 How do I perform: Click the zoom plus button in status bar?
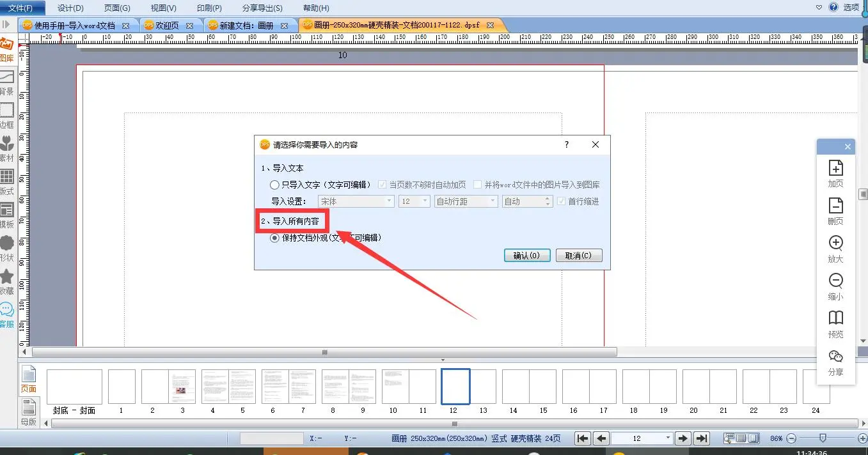click(x=862, y=438)
